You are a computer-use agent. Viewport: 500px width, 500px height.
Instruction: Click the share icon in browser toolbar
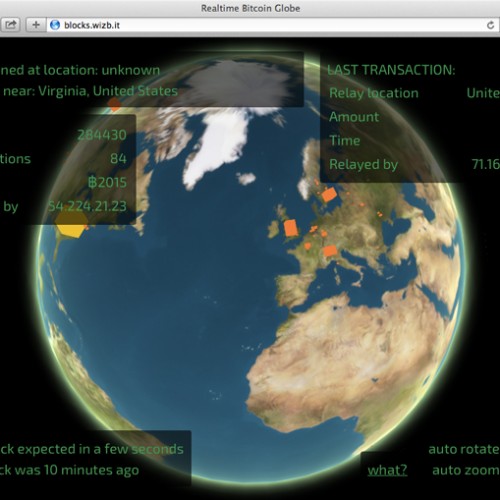(x=10, y=25)
